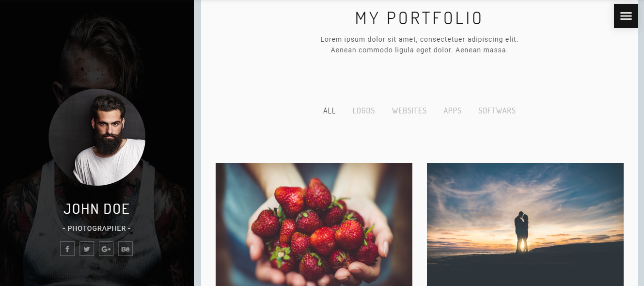
Task: Click the Twitter social icon
Action: 87,249
